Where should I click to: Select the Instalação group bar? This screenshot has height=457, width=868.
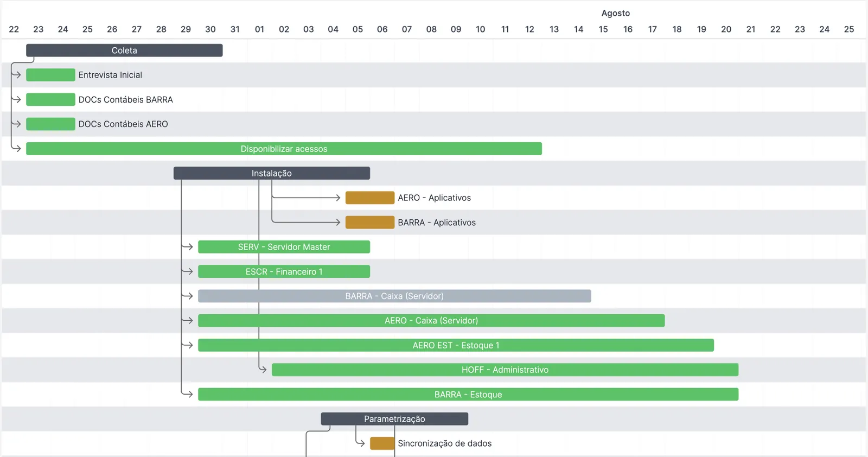(272, 173)
